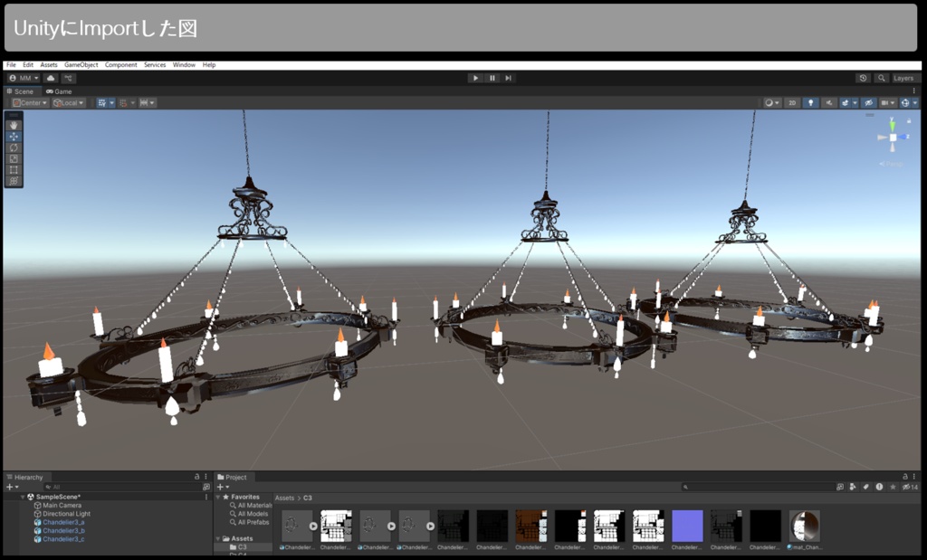Click the Hierarchy search field
Viewport: 927px width, 560px height.
pos(122,488)
